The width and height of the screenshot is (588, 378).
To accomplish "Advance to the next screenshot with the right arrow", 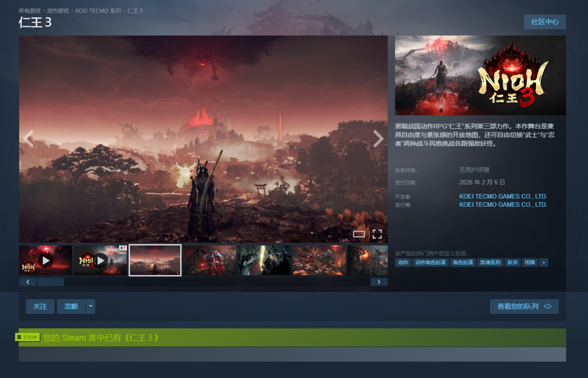I will click(378, 139).
